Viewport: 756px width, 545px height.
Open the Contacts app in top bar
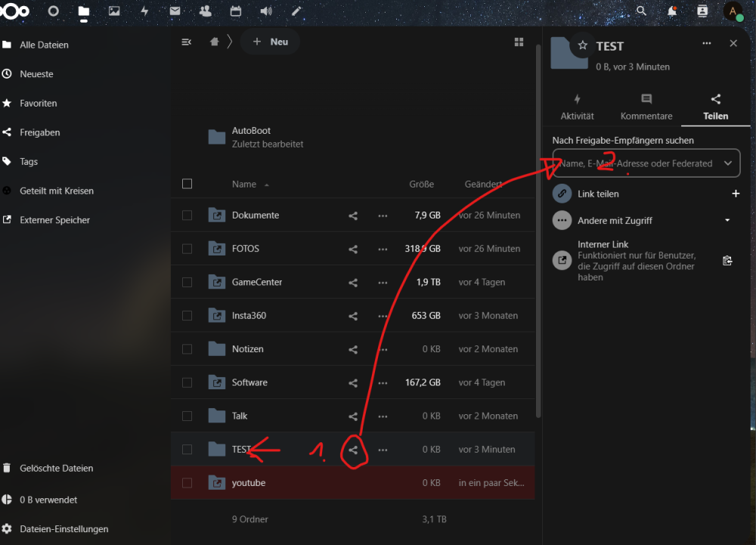click(x=206, y=11)
